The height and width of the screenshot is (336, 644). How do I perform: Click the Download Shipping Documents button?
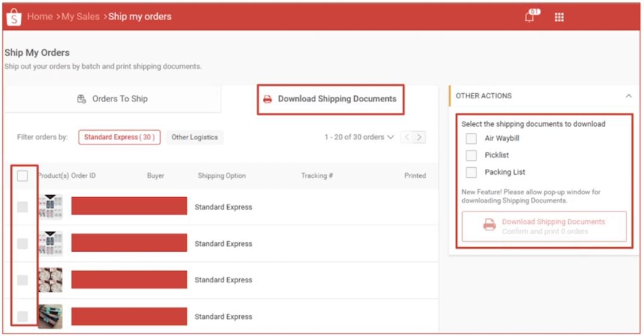coord(544,226)
